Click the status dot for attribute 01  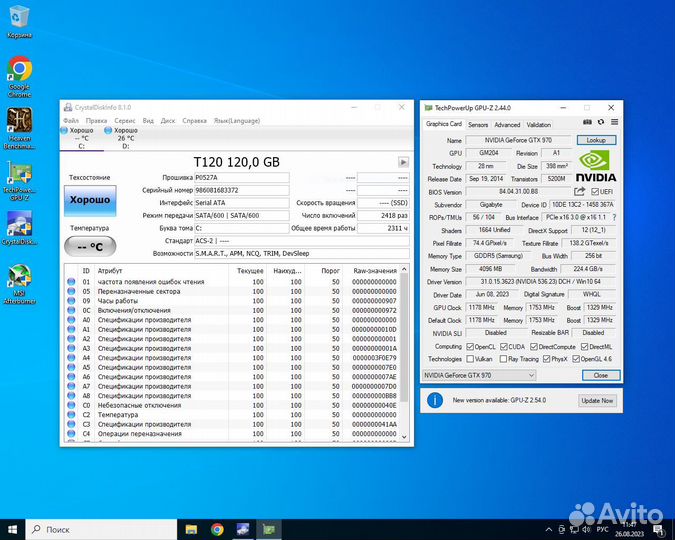tap(71, 282)
